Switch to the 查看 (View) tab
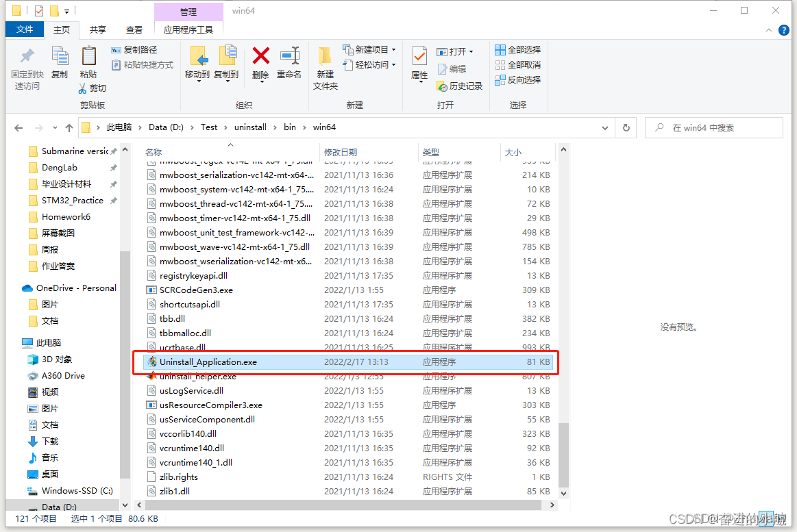 point(133,29)
